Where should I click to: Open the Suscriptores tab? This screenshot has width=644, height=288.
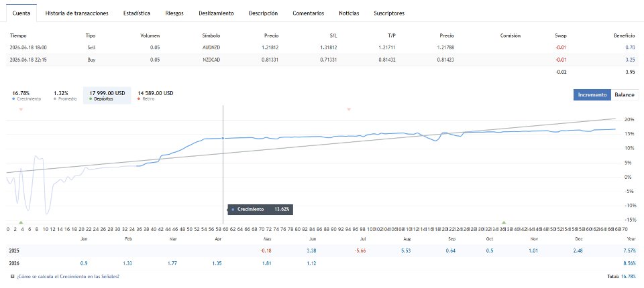(389, 13)
